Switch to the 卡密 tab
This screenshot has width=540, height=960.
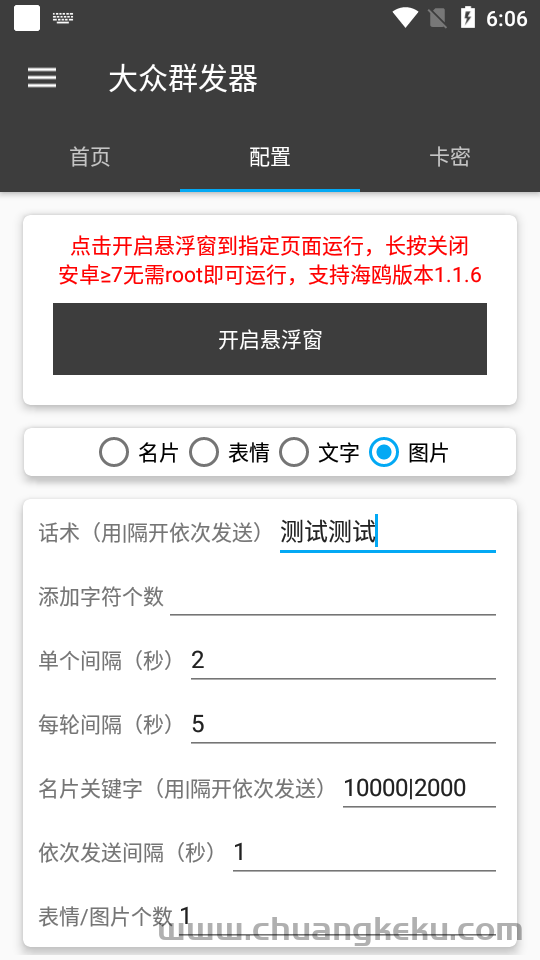click(450, 157)
